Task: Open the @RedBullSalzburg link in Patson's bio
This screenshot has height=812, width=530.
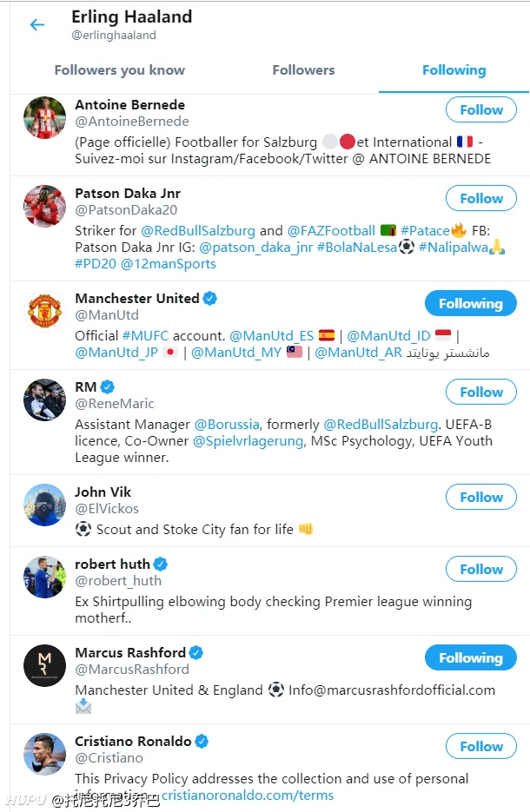Action: [x=198, y=230]
